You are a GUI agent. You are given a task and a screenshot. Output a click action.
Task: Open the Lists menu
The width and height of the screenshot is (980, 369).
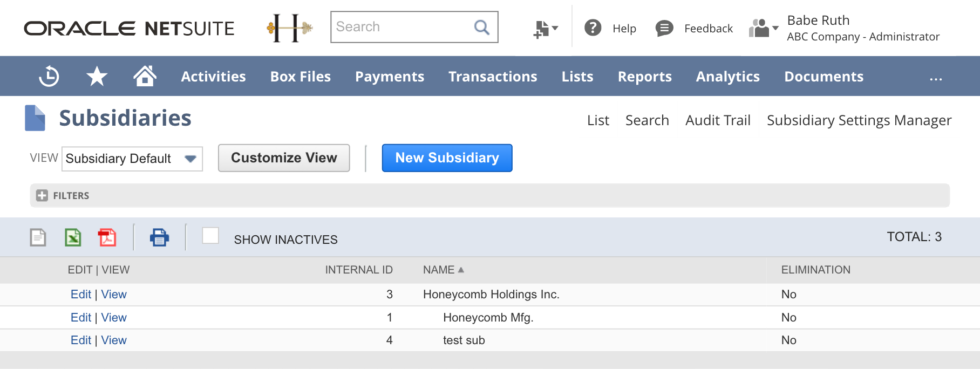[x=577, y=77]
